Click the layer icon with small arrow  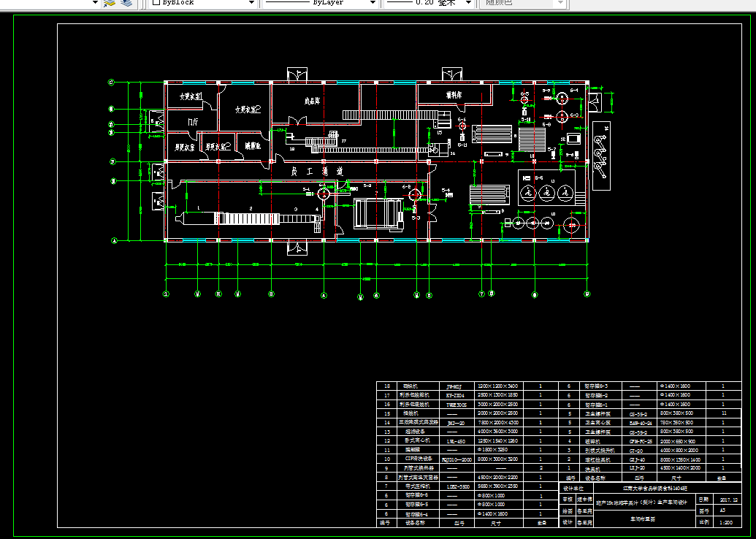110,3
